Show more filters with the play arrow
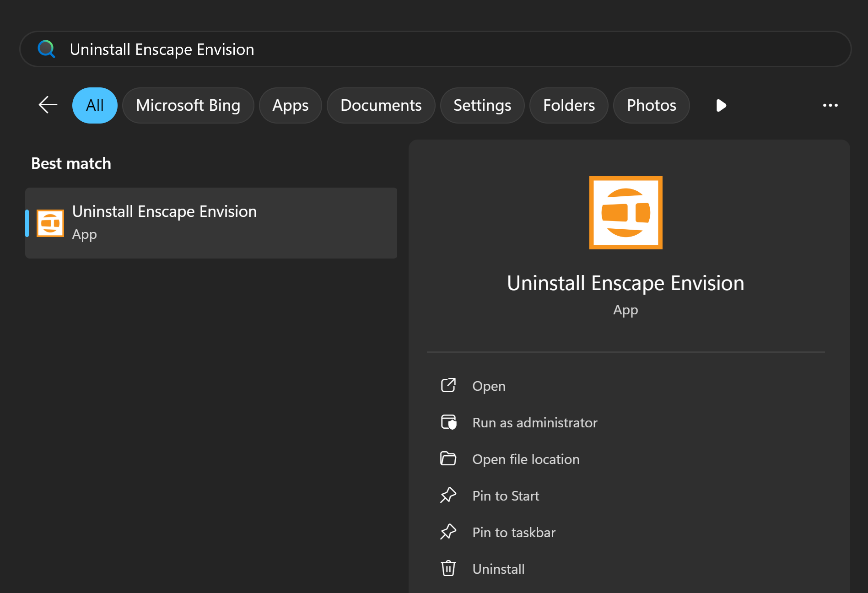 [x=721, y=105]
